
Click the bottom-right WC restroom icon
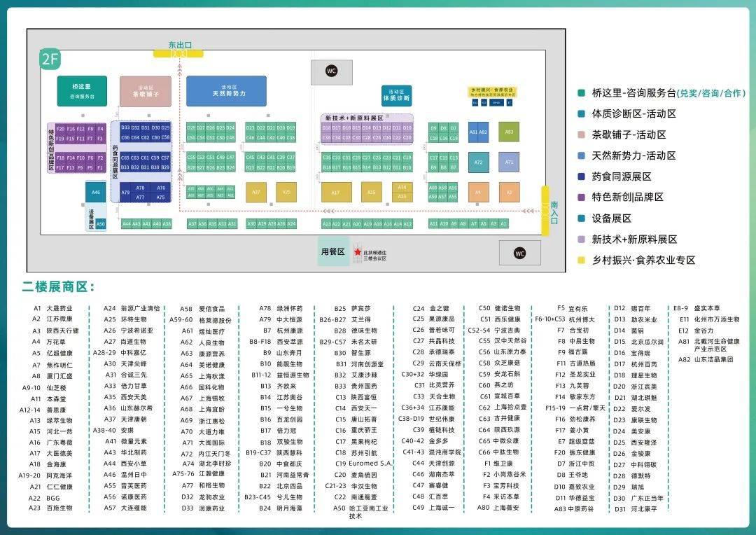click(x=519, y=253)
